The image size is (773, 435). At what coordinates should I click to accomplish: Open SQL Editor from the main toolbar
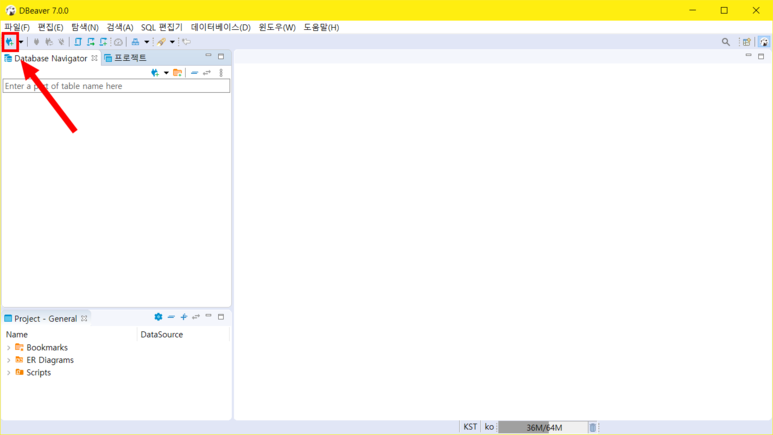[78, 42]
